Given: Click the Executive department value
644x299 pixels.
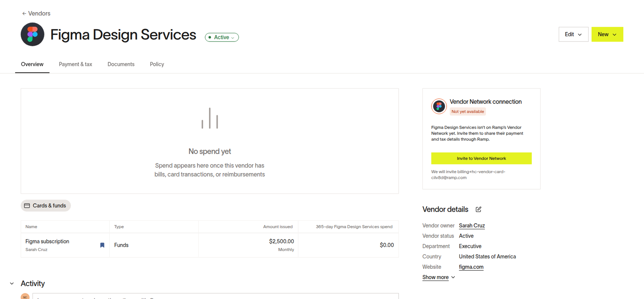Looking at the screenshot, I should [470, 246].
